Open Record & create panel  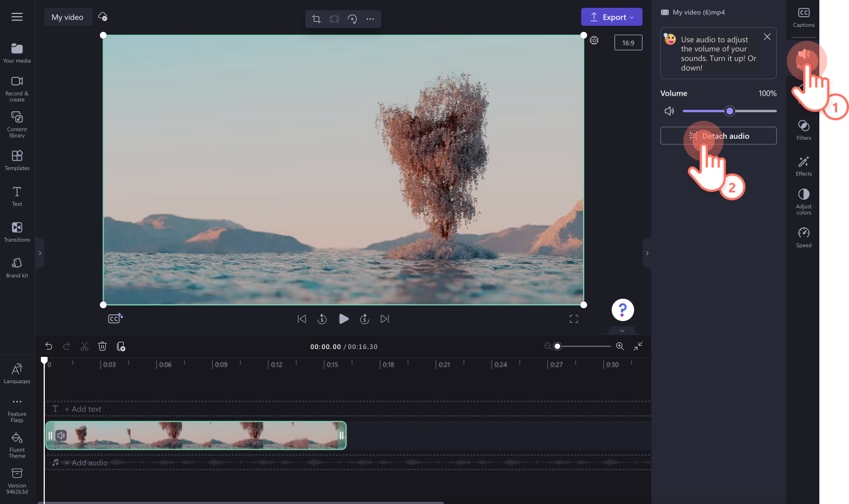17,89
